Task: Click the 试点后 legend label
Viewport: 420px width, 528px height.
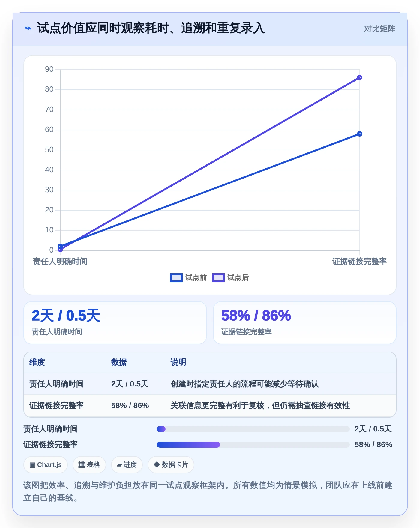Action: point(238,278)
